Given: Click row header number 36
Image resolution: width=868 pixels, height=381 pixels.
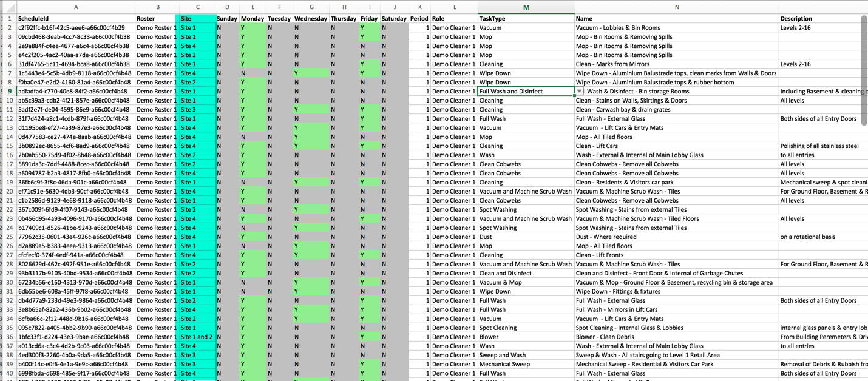Looking at the screenshot, I should (x=9, y=337).
